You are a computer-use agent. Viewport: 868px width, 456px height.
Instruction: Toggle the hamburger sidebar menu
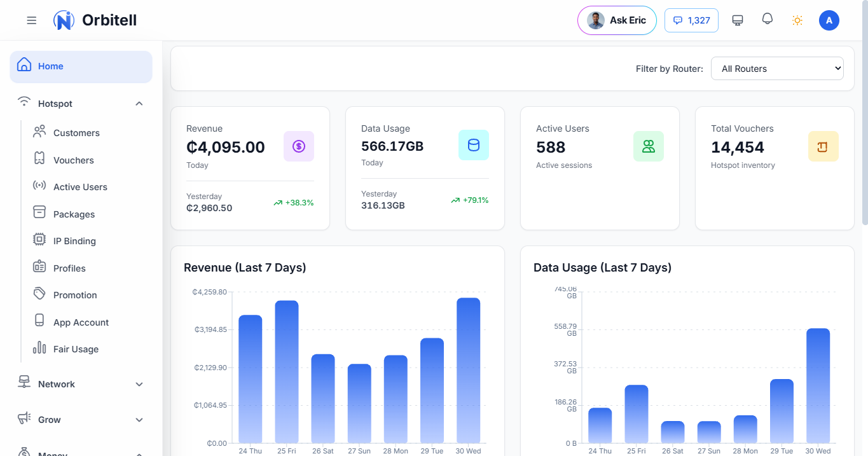[x=32, y=20]
